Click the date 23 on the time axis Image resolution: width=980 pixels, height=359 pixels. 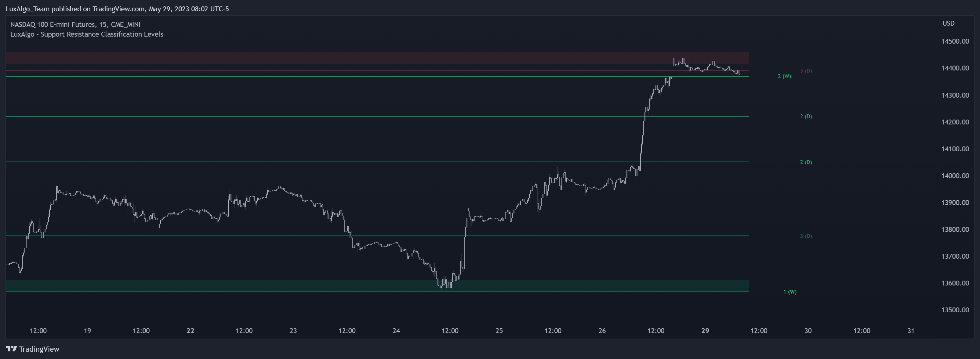[293, 331]
